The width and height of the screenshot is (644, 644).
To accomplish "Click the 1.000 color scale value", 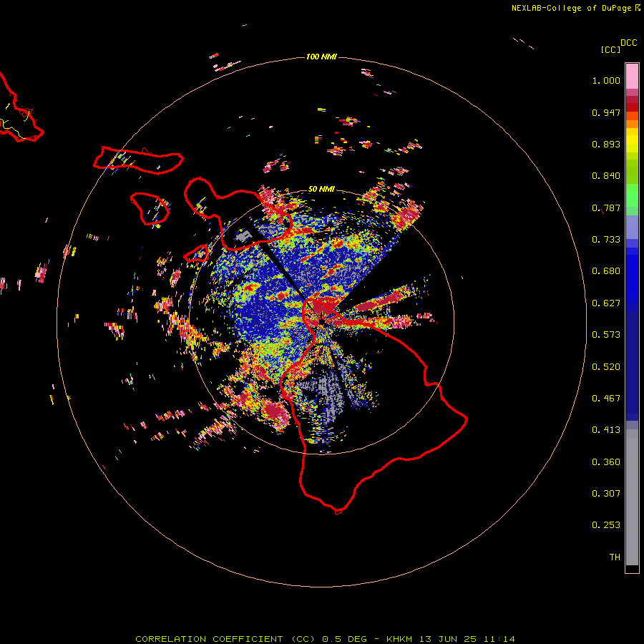I will click(606, 80).
